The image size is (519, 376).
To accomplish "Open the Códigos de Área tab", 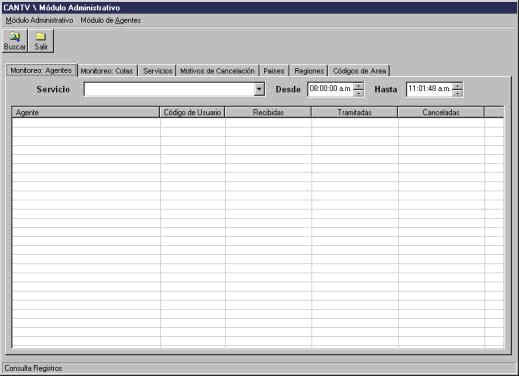I will pos(359,71).
